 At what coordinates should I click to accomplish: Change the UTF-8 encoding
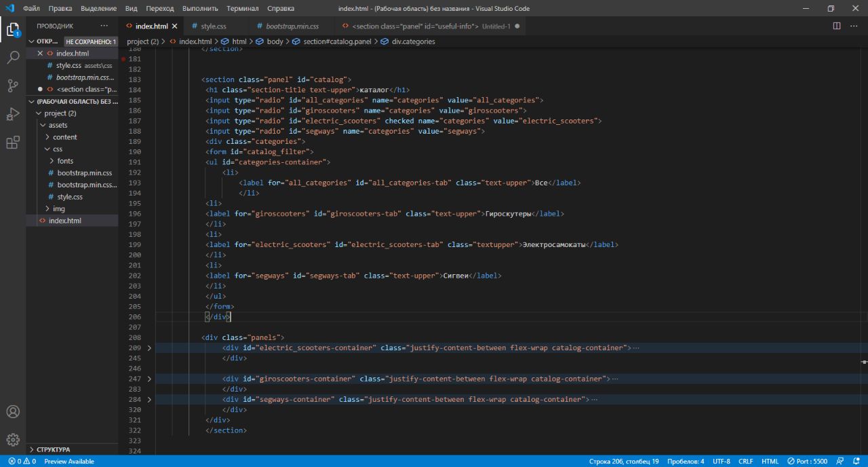coord(722,462)
